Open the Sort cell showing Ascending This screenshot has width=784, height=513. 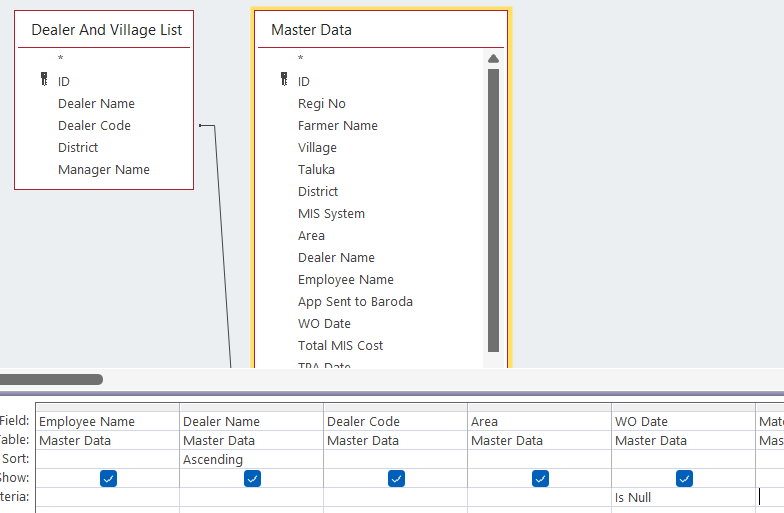pos(251,460)
